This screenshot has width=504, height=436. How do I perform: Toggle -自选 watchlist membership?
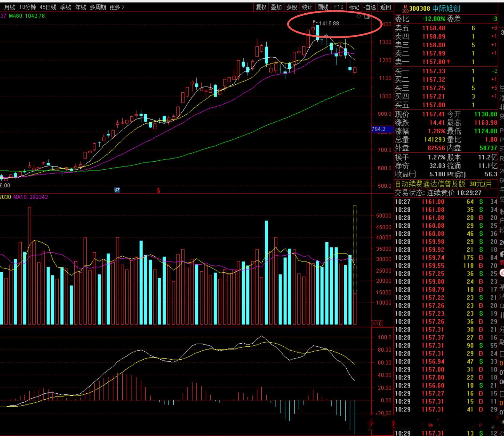(369, 7)
